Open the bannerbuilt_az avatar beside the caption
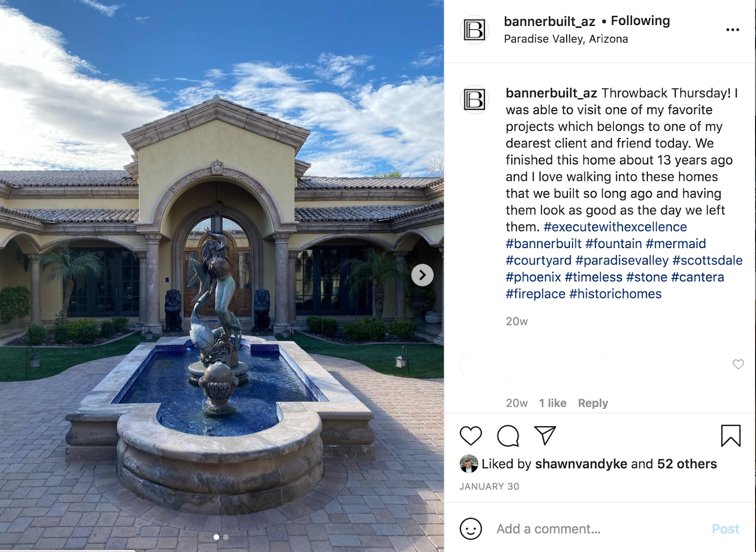This screenshot has height=552, width=756. pos(474,100)
